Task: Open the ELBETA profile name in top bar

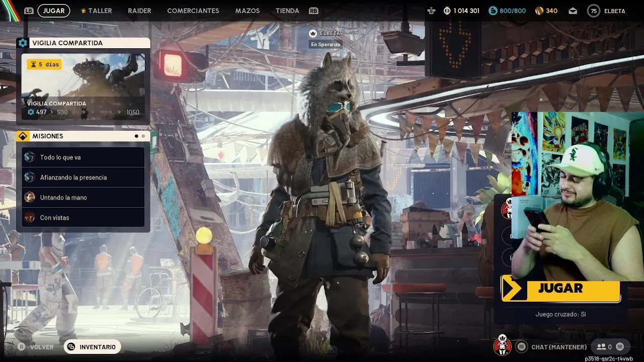Action: tap(614, 11)
